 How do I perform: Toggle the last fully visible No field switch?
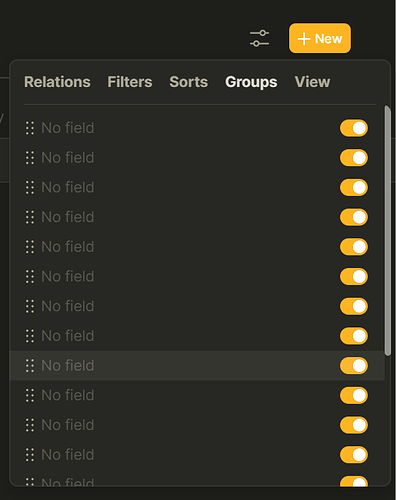[x=354, y=455]
